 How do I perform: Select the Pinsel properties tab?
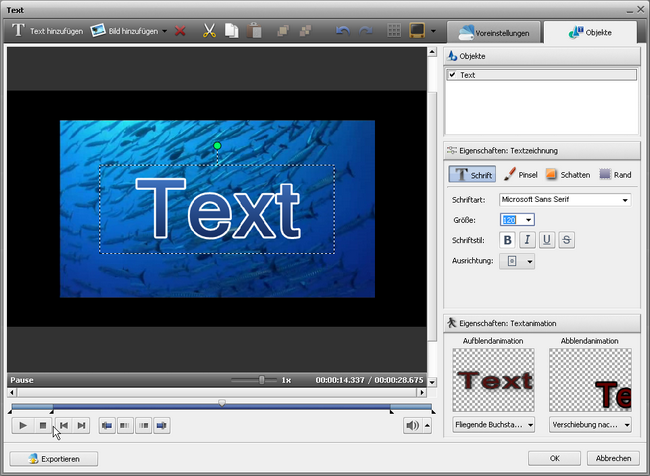point(521,175)
